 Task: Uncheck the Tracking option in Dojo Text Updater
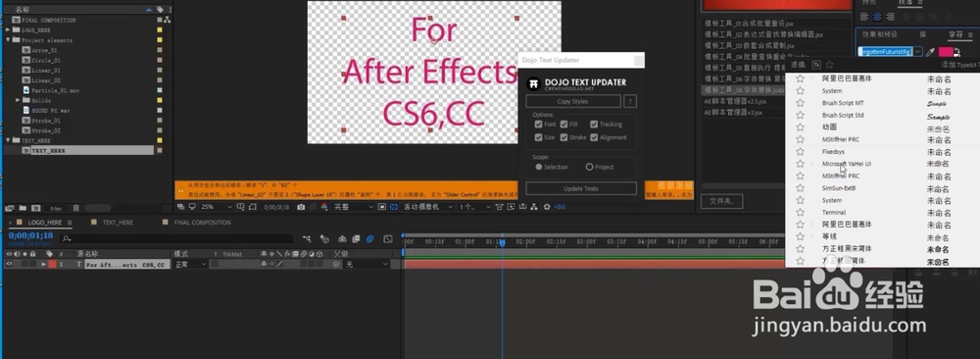click(594, 125)
